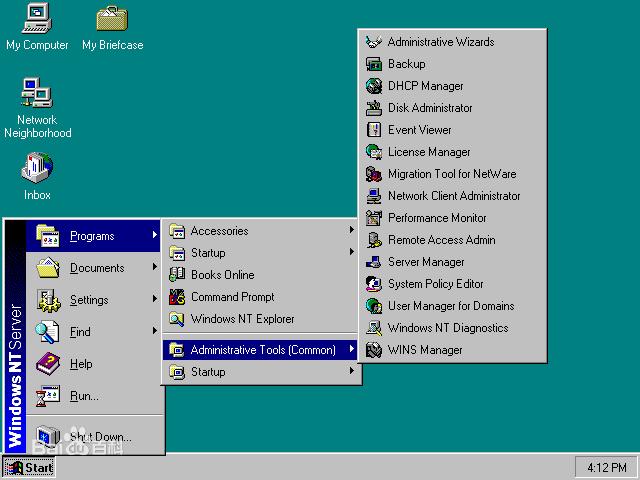Click the WINS Manager icon
The image size is (640, 480).
373,350
